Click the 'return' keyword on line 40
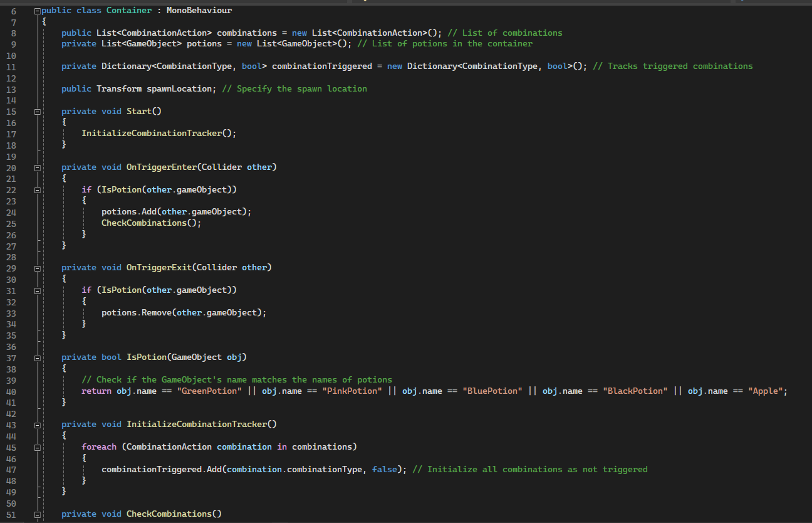The width and height of the screenshot is (812, 523). 96,391
